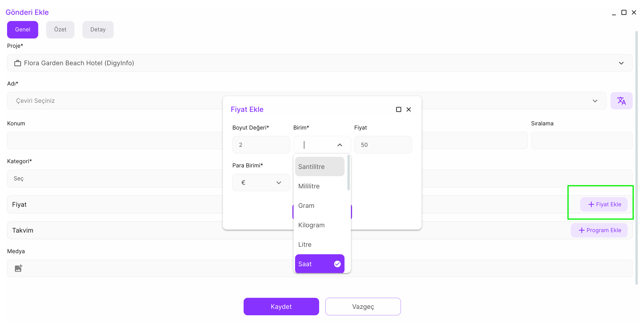Expand the Proje dropdown
The width and height of the screenshot is (644, 325).
coord(621,63)
